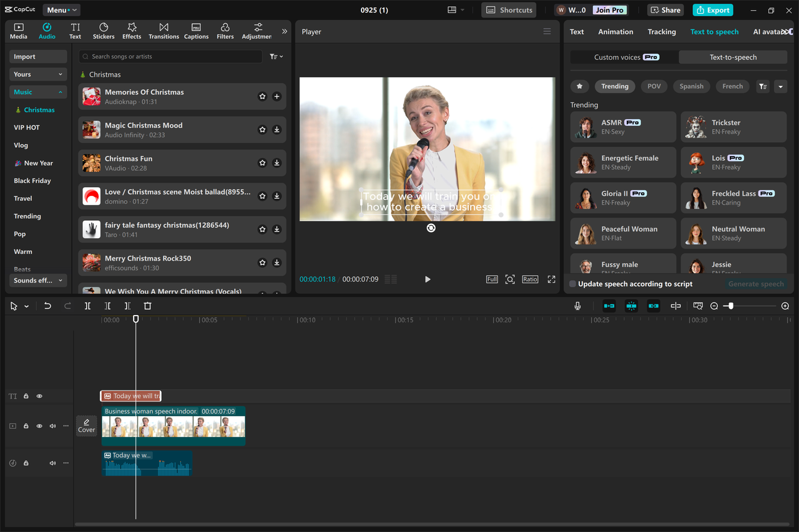This screenshot has height=532, width=799.
Task: Open the Filters panel
Action: coord(225,31)
